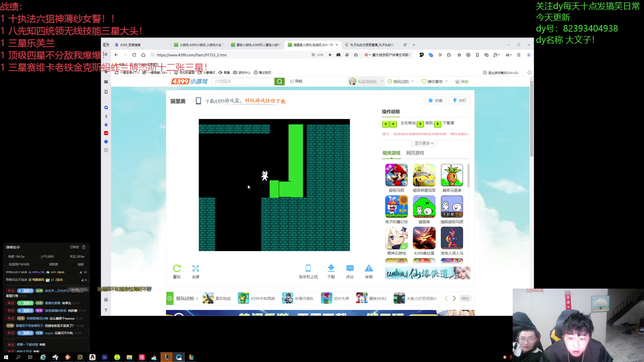Click 一键隐藏 hide toolbar item
The width and height of the screenshot is (644, 362).
(x=156, y=73)
